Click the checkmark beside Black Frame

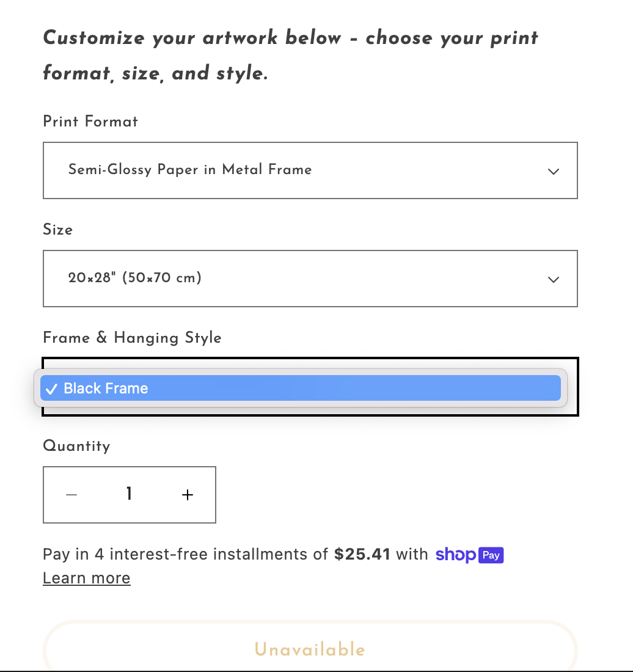coord(52,389)
